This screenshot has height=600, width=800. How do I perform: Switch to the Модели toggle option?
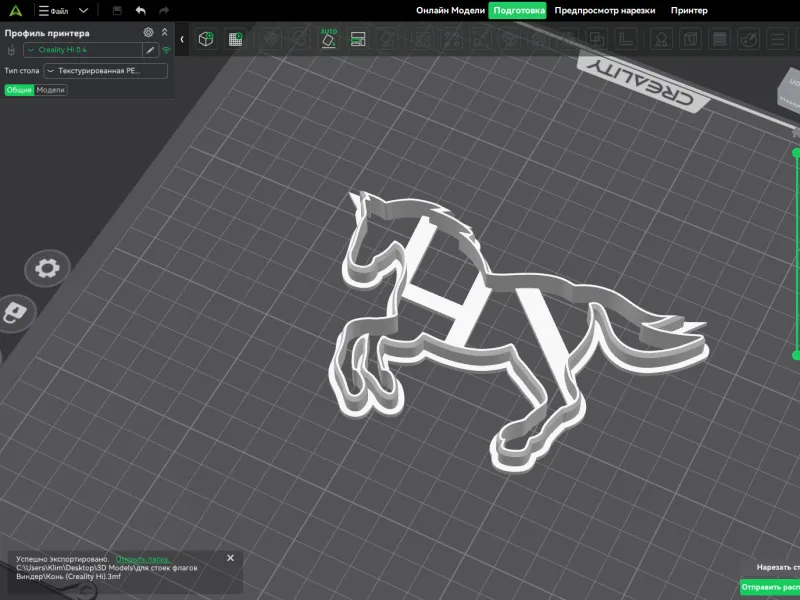[51, 90]
